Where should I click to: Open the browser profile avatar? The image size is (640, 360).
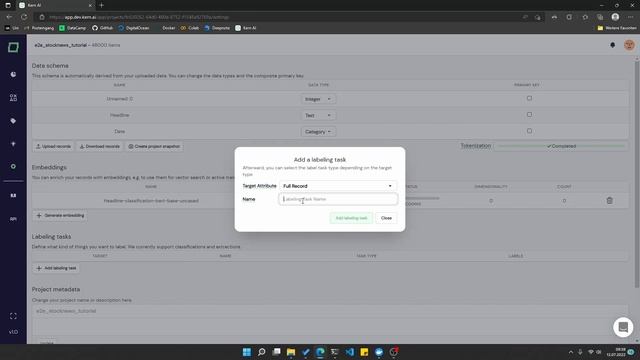click(615, 17)
